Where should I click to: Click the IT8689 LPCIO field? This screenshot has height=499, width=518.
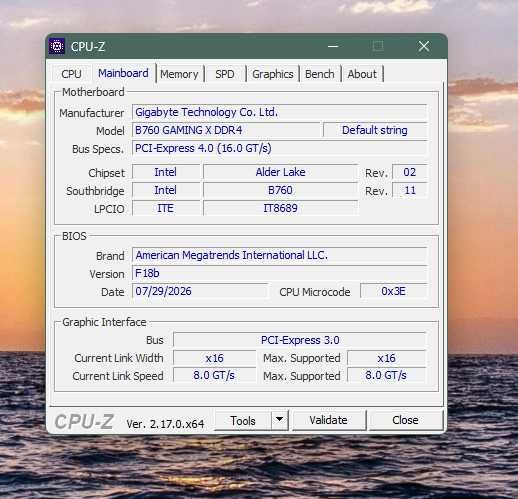(x=280, y=208)
